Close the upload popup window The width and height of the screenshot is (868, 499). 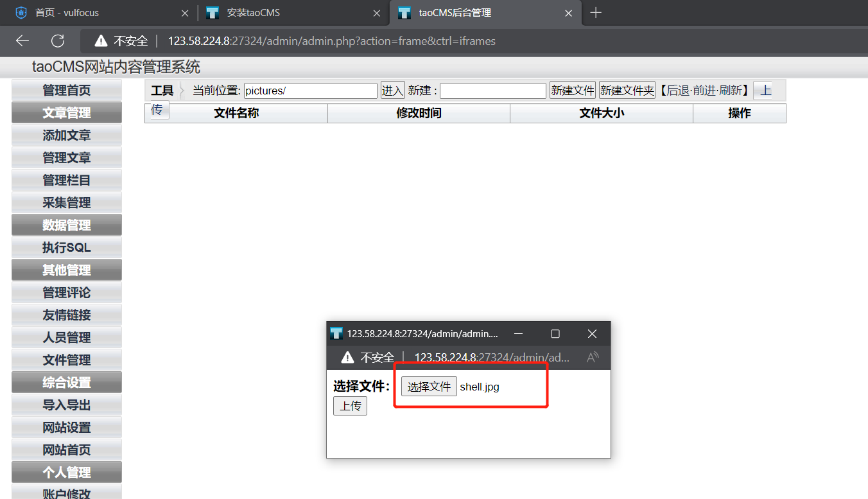pos(592,333)
